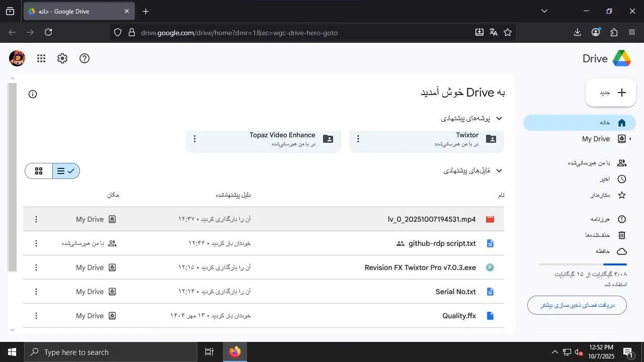Open the Drive help question mark

pos(85,58)
